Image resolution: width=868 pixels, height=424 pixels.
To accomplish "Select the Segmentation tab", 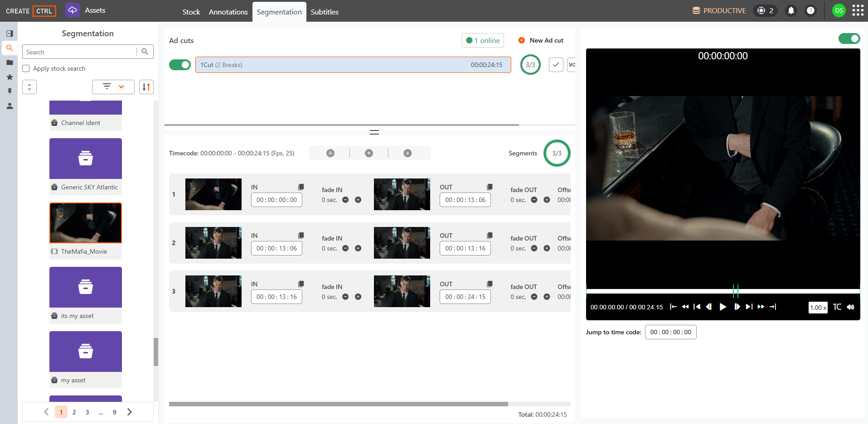I will [x=279, y=12].
